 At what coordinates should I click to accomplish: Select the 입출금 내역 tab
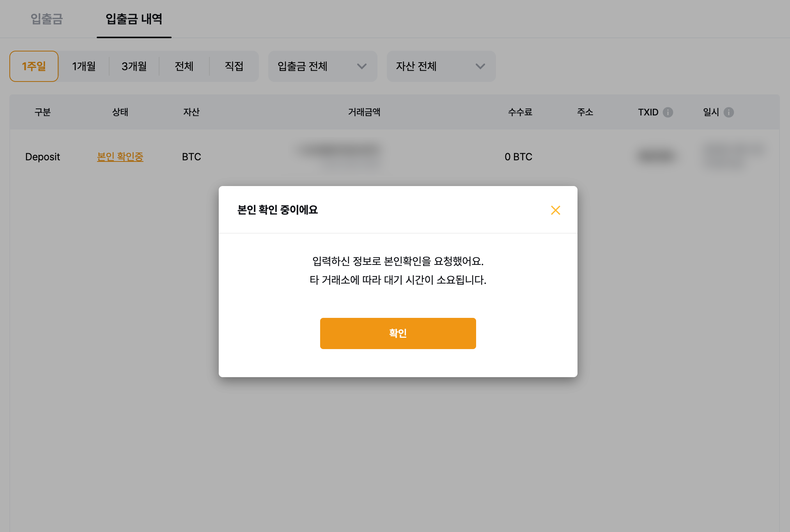pyautogui.click(x=134, y=19)
